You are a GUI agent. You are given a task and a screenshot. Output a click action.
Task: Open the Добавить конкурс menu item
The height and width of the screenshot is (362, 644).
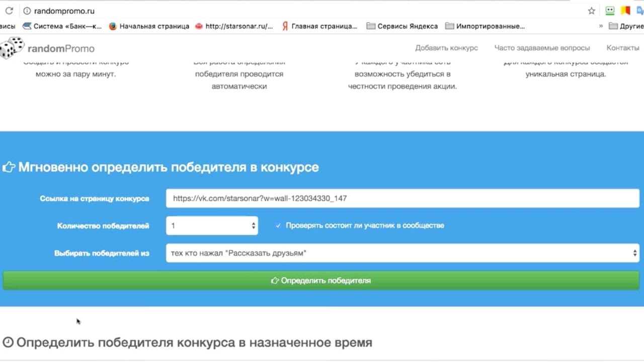(x=446, y=48)
